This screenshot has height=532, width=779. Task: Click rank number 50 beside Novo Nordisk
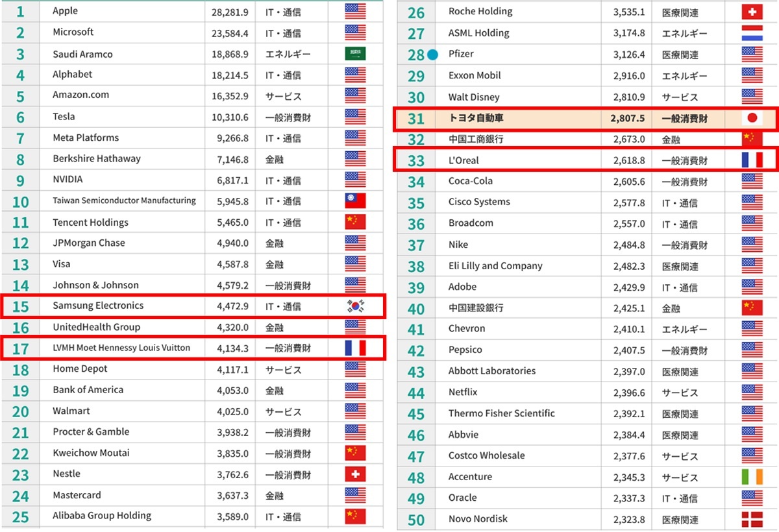(x=416, y=520)
